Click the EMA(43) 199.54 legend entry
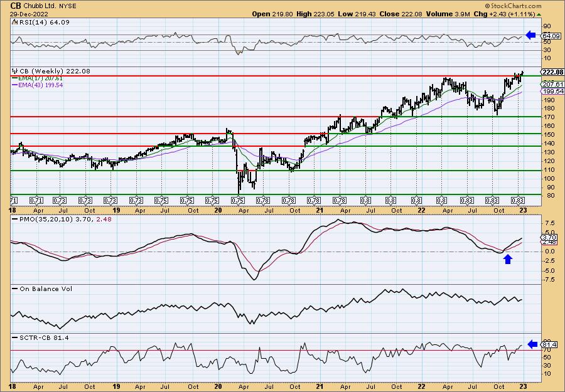Viewport: 565px width, 392px height. click(x=41, y=85)
